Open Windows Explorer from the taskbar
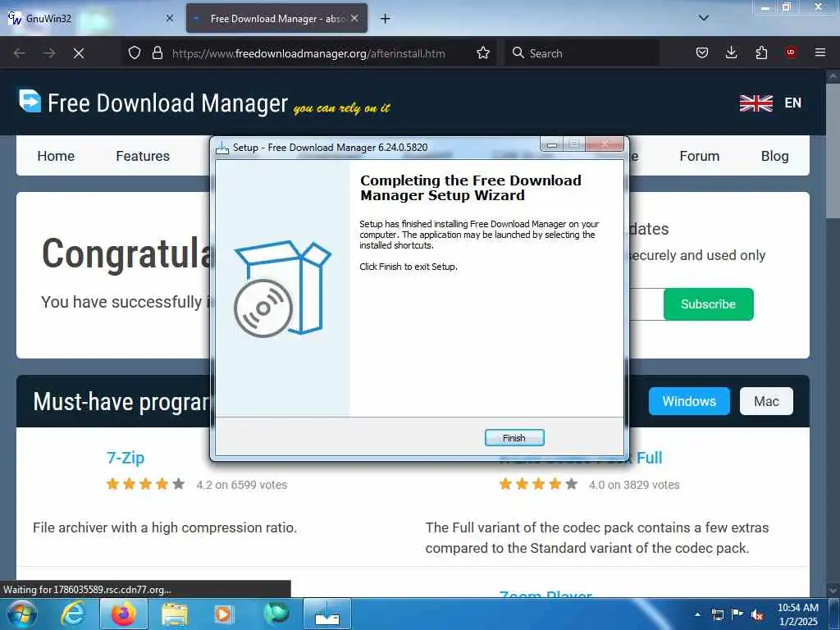840x630 pixels. [x=174, y=614]
